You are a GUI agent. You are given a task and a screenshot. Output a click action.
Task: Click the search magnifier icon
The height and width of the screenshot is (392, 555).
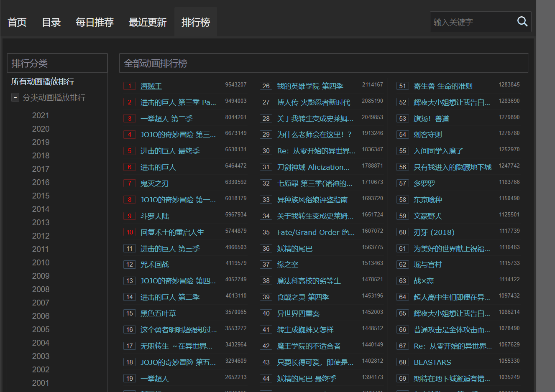click(x=522, y=21)
